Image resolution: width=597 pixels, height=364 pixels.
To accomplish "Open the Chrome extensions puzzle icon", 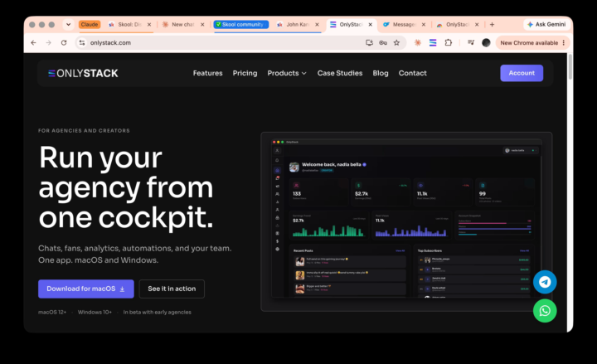I will [448, 42].
